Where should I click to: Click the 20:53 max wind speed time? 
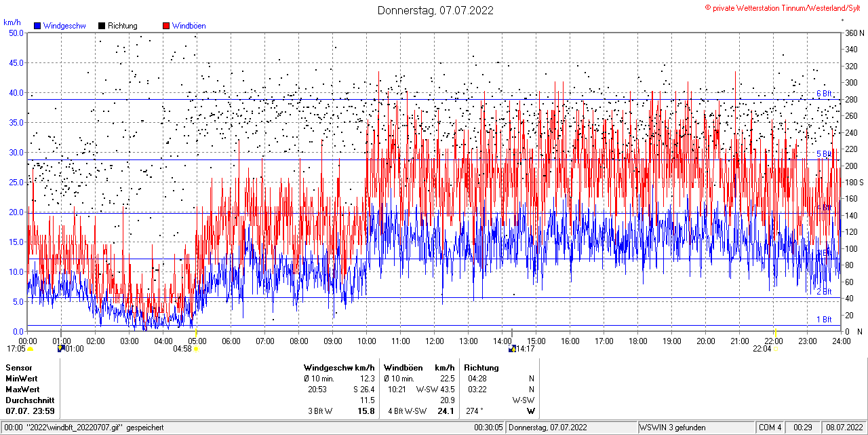click(317, 390)
